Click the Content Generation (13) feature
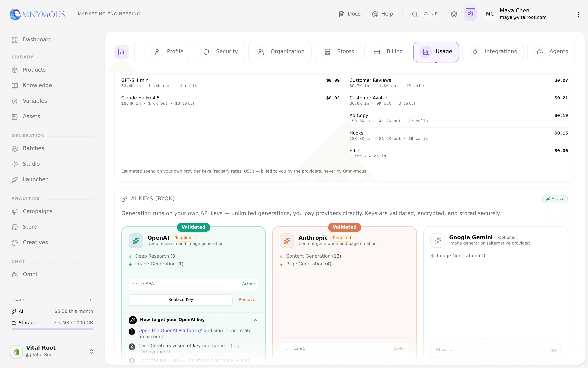 pos(311,256)
